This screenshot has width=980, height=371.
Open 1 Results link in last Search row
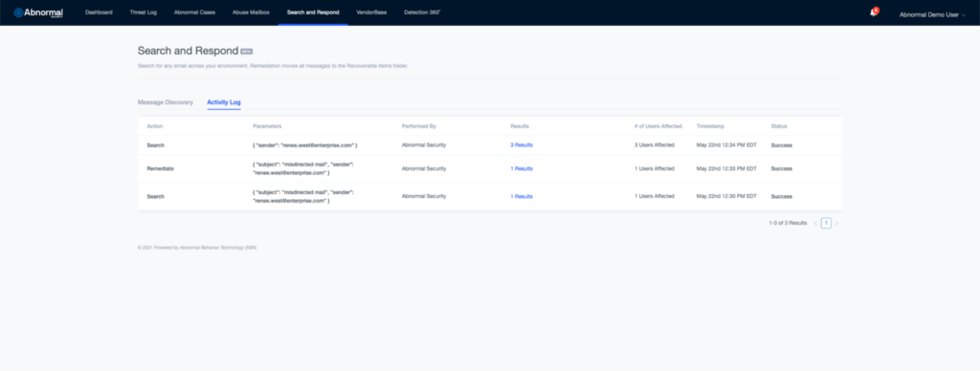[522, 196]
